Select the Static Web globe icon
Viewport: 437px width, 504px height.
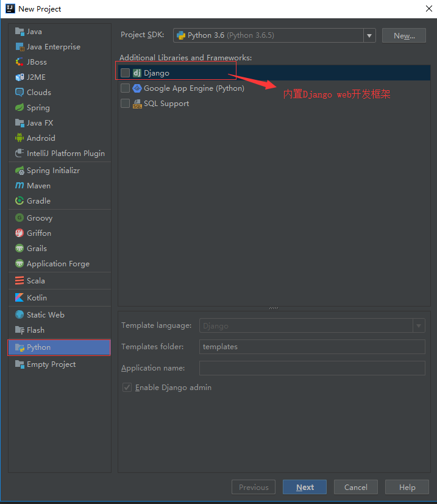tap(20, 314)
